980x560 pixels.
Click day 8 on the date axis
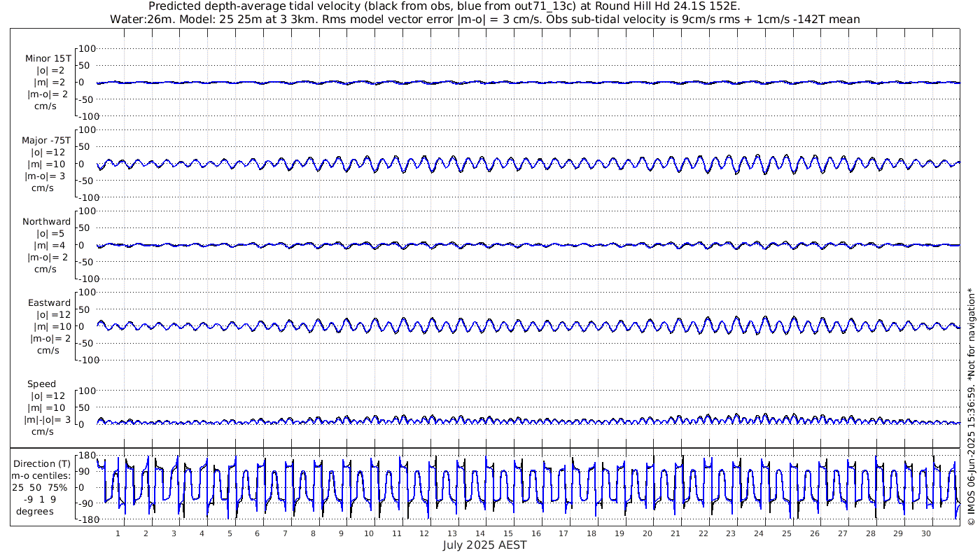313,533
